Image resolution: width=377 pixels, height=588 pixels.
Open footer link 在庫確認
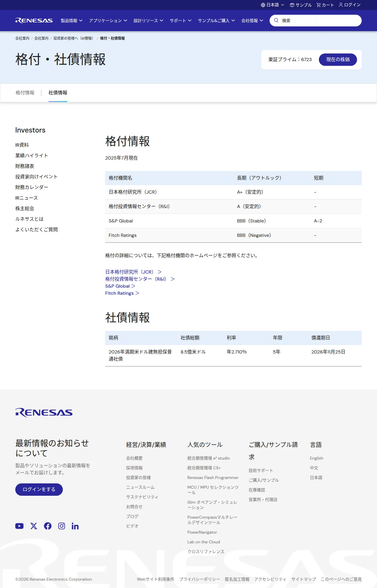click(257, 490)
